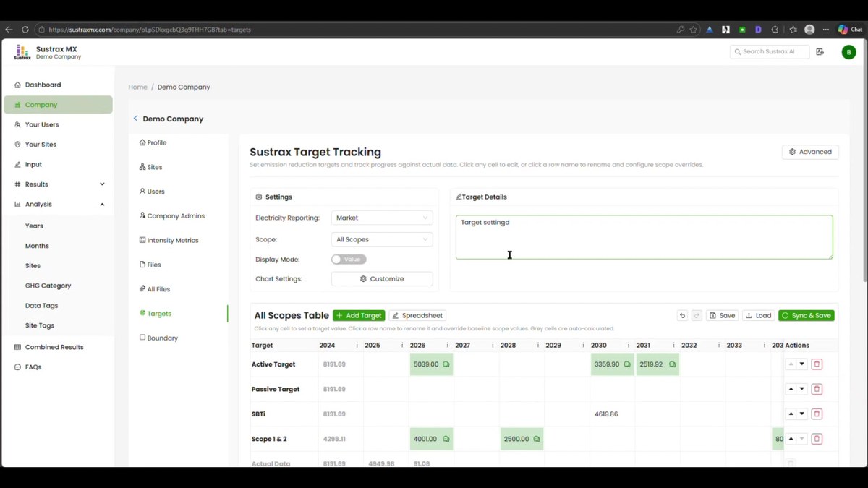Click the Home breadcrumb link

137,87
